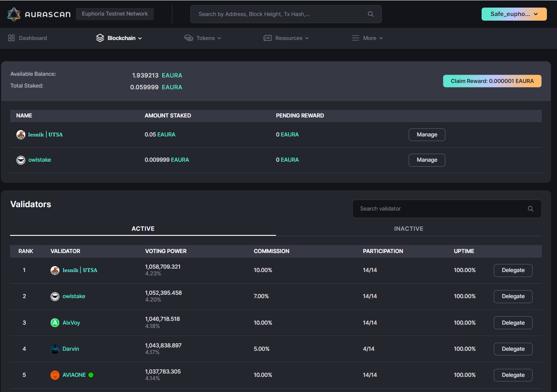This screenshot has height=392, width=557.
Task: Click Manage for lesnik UTSA stake
Action: [427, 135]
